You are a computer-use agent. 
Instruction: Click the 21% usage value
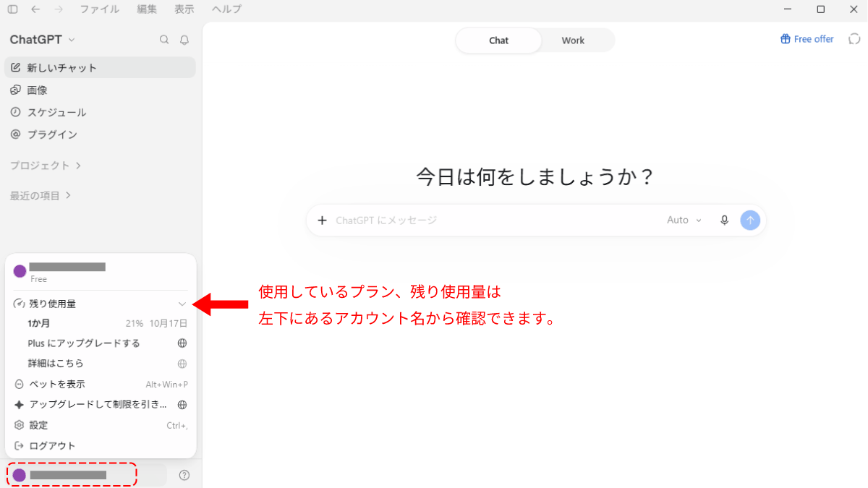tap(134, 323)
